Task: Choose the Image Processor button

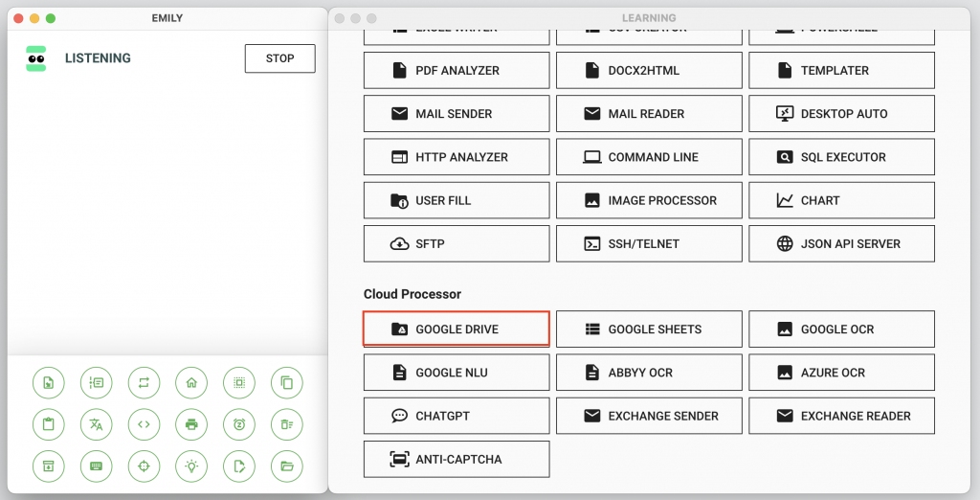Action: coord(649,200)
